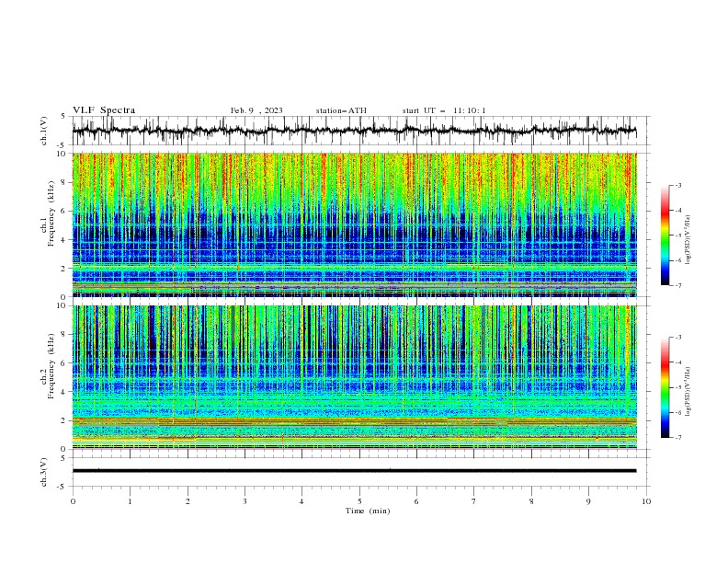Click the "station=ATH" header label
The height and width of the screenshot is (563, 728).
pos(341,110)
